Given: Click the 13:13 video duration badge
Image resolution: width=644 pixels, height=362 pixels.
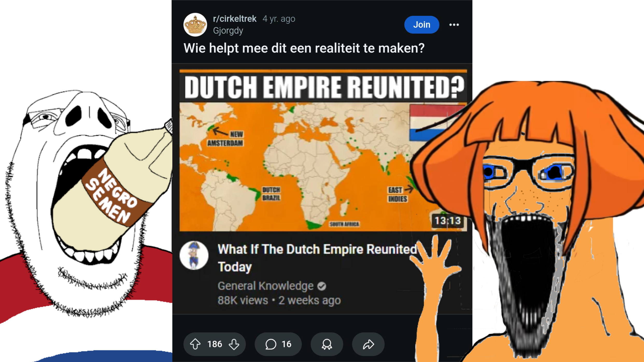Looking at the screenshot, I should 448,221.
